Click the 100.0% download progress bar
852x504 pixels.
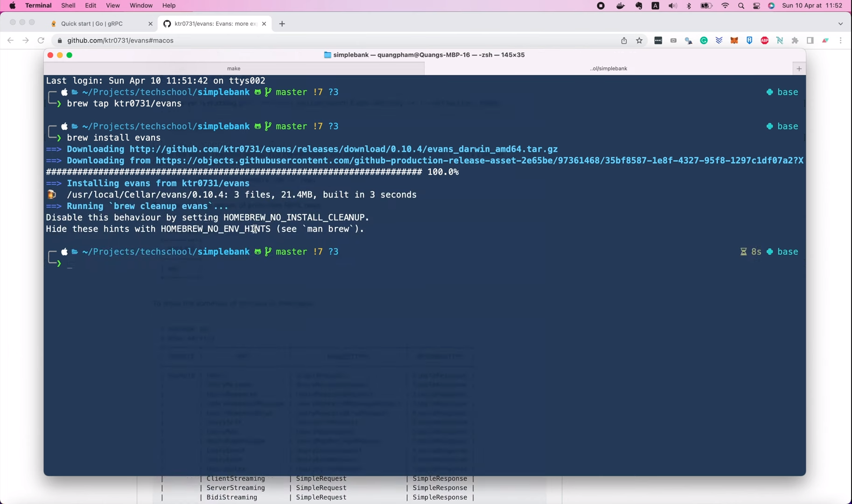coord(252,172)
